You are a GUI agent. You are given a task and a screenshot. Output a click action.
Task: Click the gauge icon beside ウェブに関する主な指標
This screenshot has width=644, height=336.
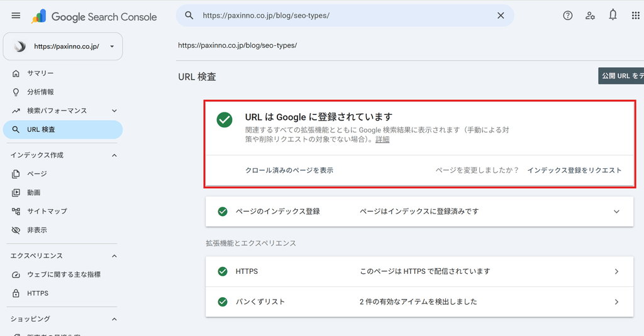coord(16,274)
